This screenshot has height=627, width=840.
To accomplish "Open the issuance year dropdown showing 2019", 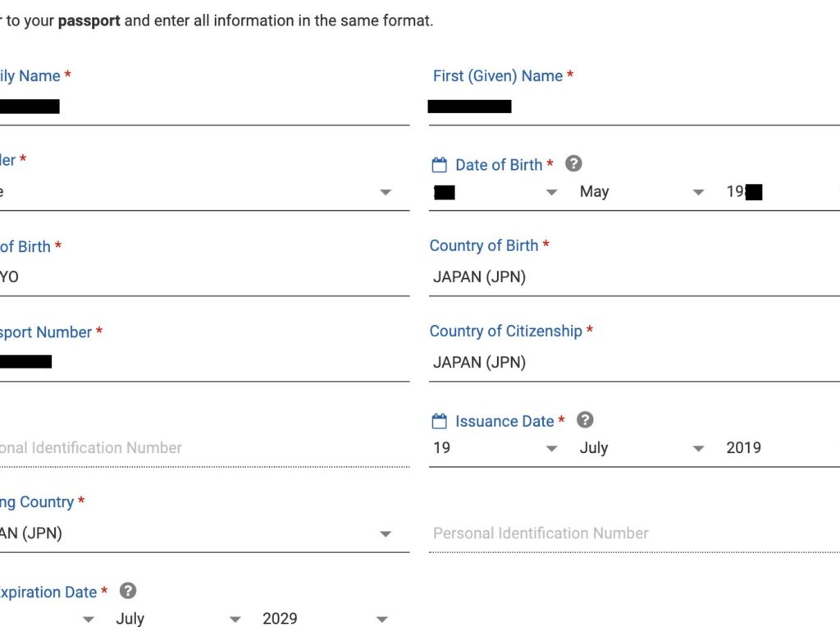I will (782, 448).
